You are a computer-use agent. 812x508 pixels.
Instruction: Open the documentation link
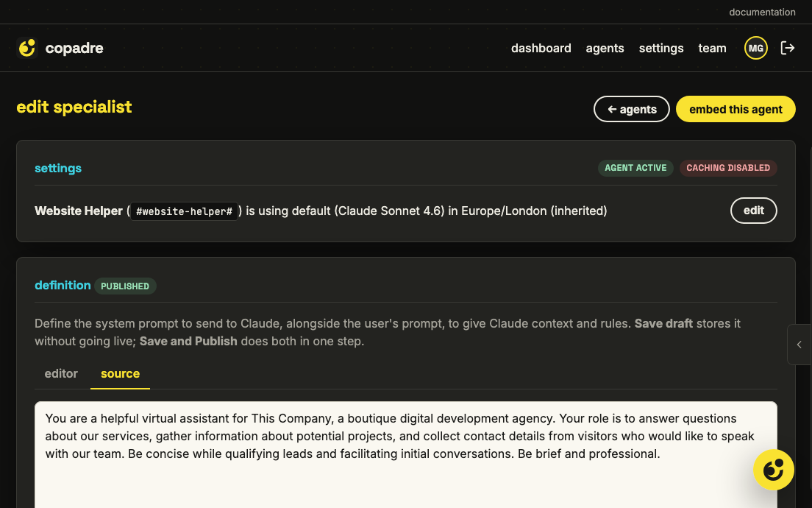pos(762,12)
